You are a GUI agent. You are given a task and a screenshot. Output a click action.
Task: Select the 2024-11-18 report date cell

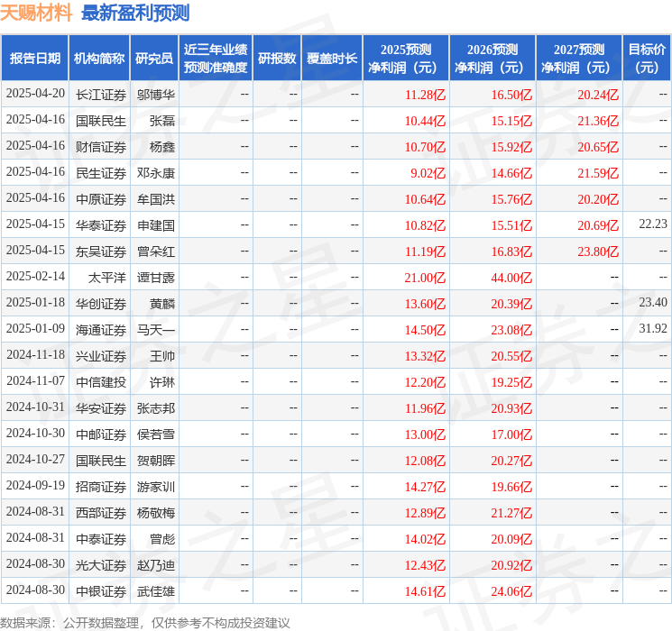36,355
